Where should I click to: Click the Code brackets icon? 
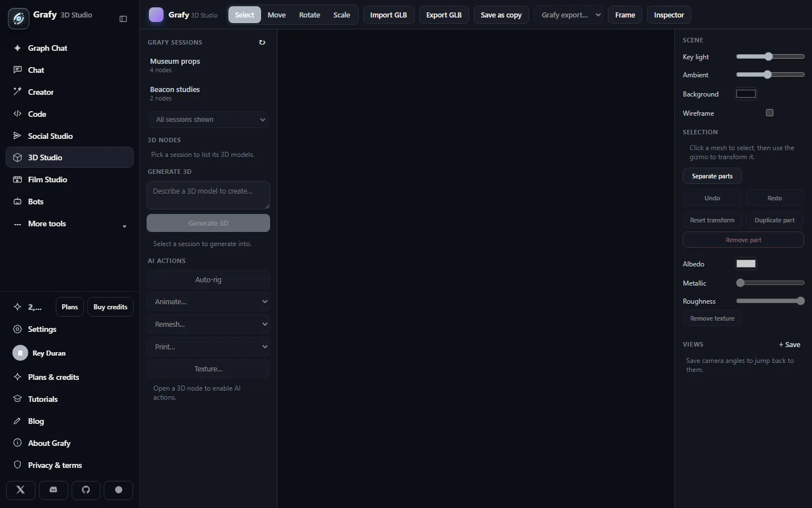[x=17, y=114]
